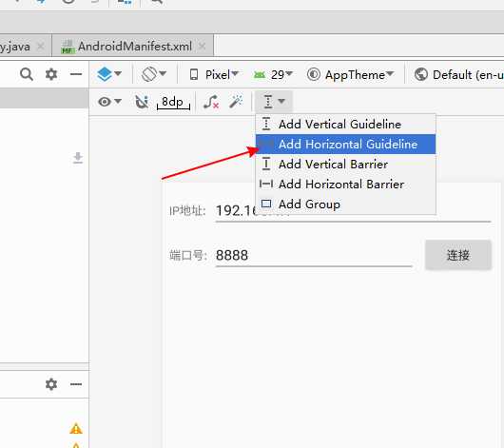Click the 连接 connect button
504x448 pixels.
[x=458, y=255]
